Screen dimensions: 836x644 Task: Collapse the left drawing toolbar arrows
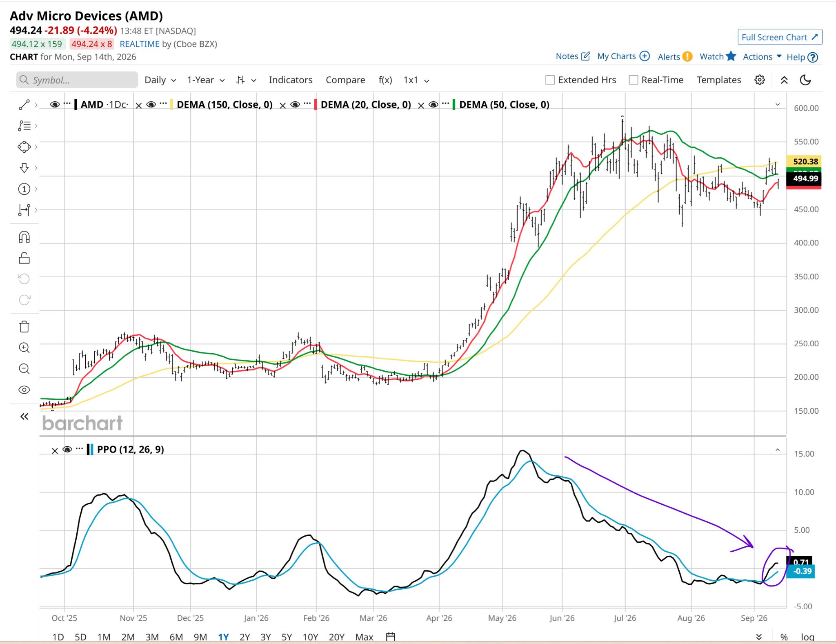[x=24, y=417]
